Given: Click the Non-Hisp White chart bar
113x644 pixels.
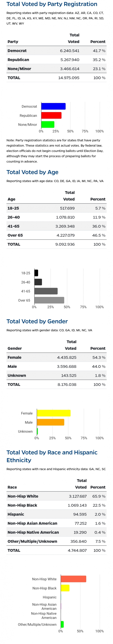Looking at the screenshot, I should coord(74,579).
